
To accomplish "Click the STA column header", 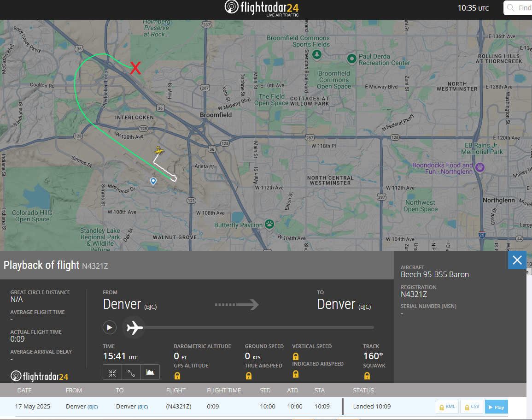I will 320,390.
